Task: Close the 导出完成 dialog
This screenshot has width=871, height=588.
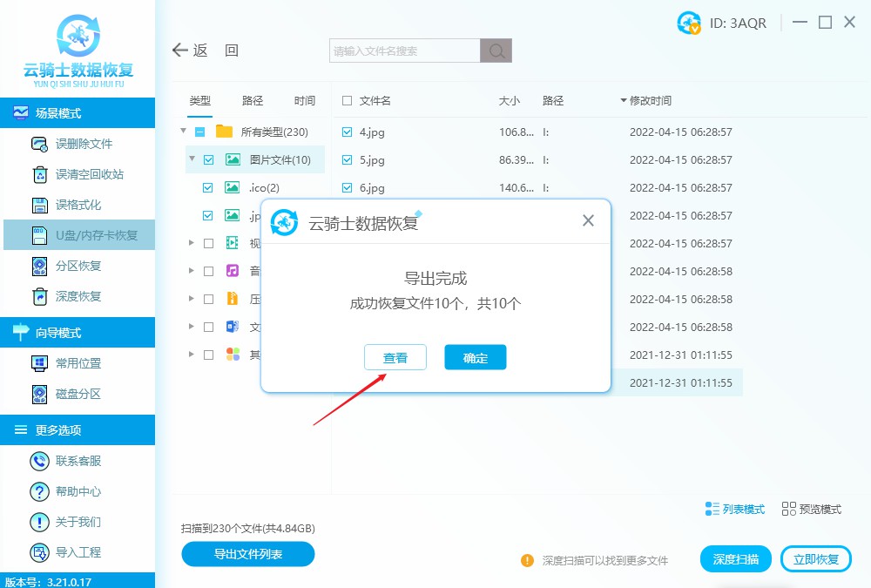Action: pyautogui.click(x=588, y=221)
